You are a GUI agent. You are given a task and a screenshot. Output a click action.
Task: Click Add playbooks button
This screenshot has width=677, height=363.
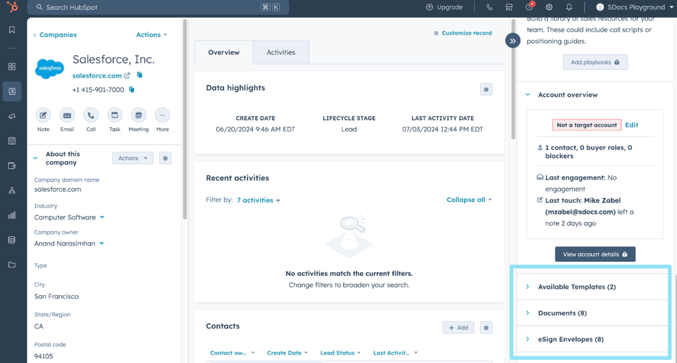(x=595, y=62)
